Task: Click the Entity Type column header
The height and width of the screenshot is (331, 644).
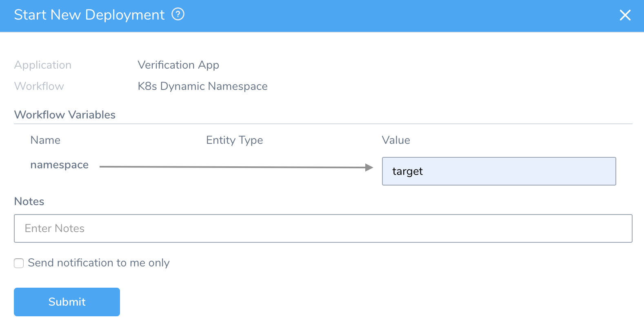Action: [234, 140]
